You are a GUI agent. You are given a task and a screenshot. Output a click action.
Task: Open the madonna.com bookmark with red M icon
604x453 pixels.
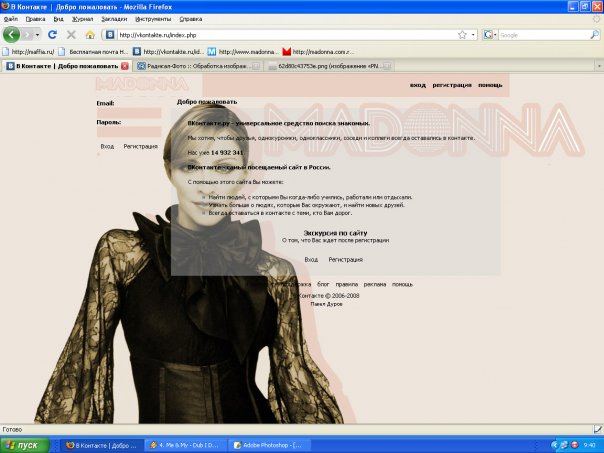pyautogui.click(x=318, y=51)
